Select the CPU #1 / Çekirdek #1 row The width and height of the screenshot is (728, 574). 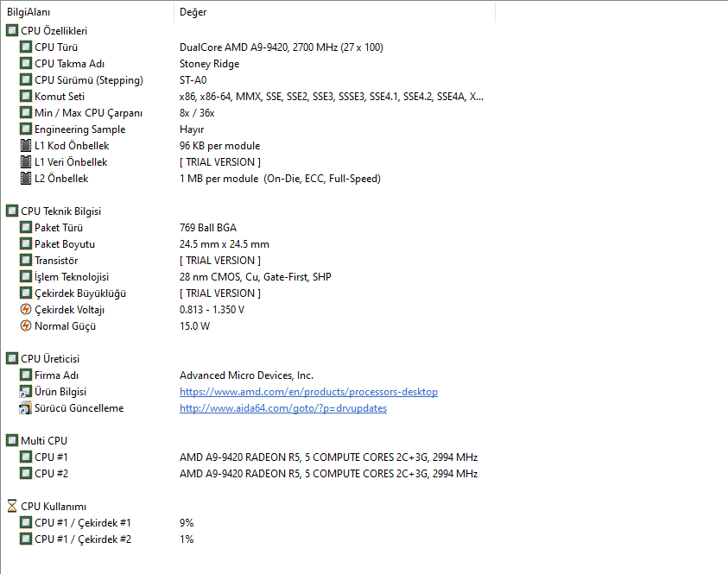coord(82,523)
